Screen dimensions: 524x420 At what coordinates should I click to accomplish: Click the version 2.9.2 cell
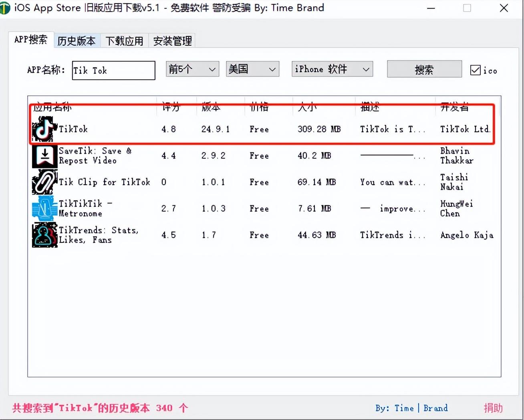click(214, 155)
